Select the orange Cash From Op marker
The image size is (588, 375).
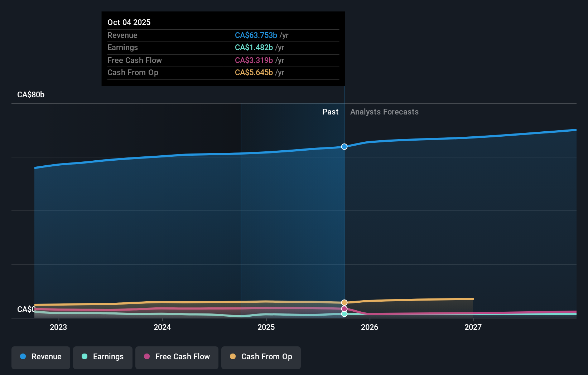[344, 303]
